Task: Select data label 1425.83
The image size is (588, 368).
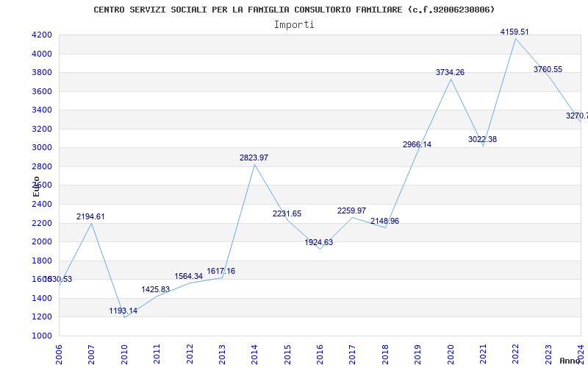Action: coord(156,289)
